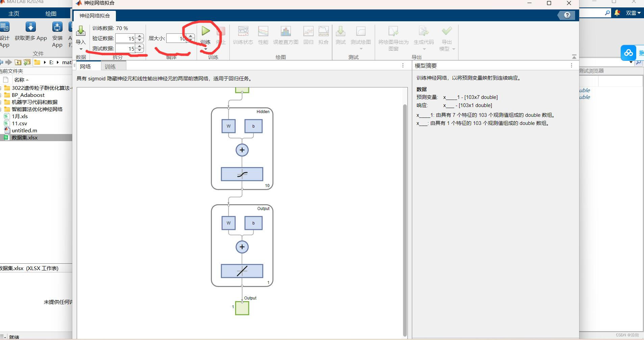Decrease 测试数据 with the down stepper
Image resolution: width=644 pixels, height=340 pixels.
140,51
